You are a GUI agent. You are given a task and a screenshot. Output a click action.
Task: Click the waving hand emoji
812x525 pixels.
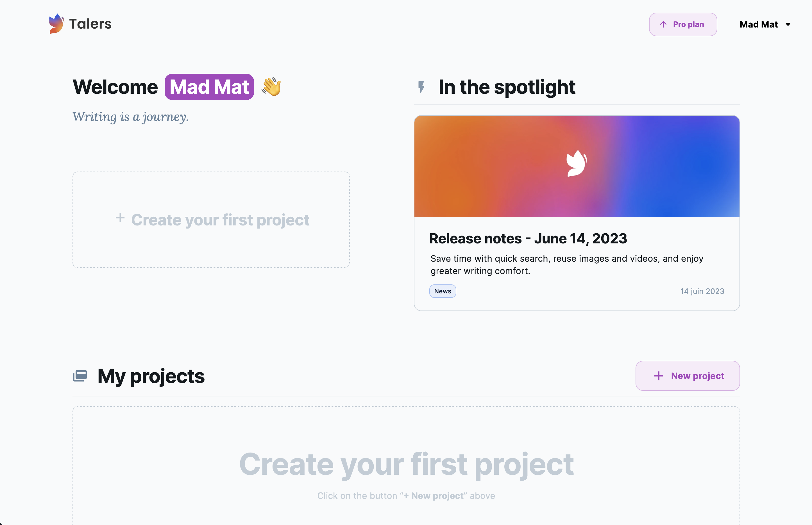(271, 87)
